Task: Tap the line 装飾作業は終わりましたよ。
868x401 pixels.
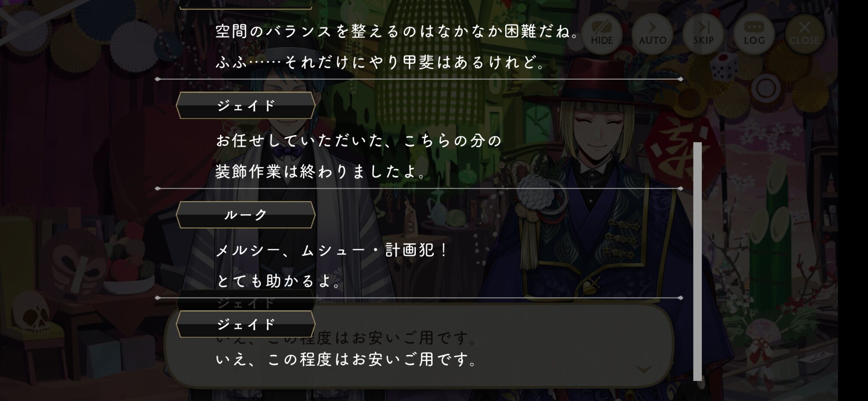Action: [320, 172]
